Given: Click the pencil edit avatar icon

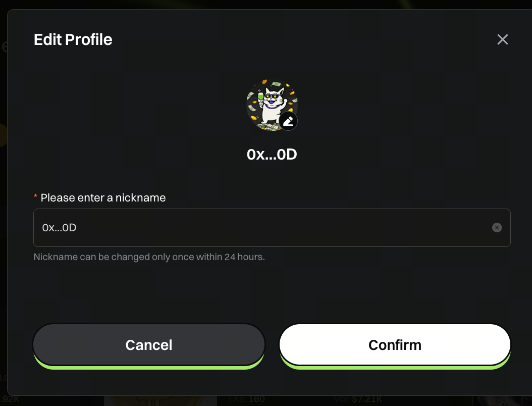Looking at the screenshot, I should [288, 121].
